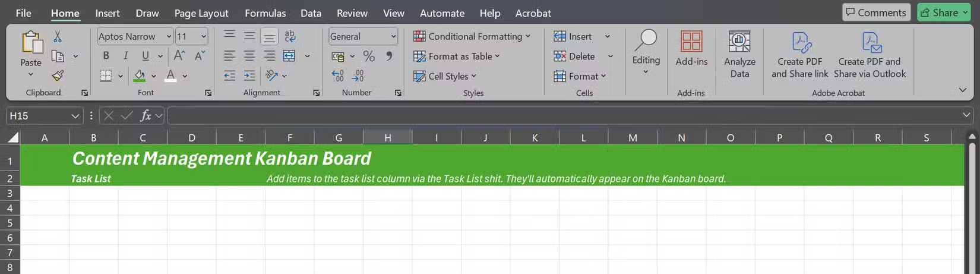Image resolution: width=980 pixels, height=274 pixels.
Task: Select the Format Painter brush
Action: (x=58, y=75)
